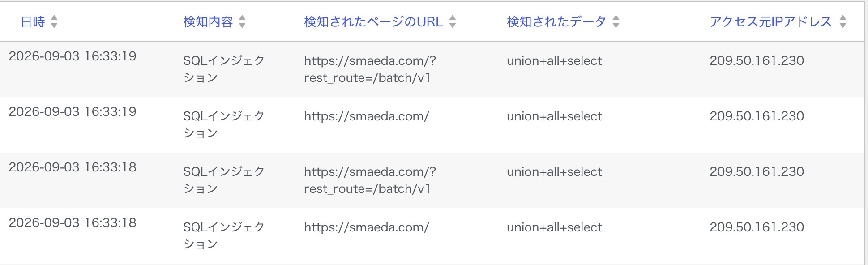
Task: Click IP address 209.50.161.230 in second row
Action: tap(757, 116)
